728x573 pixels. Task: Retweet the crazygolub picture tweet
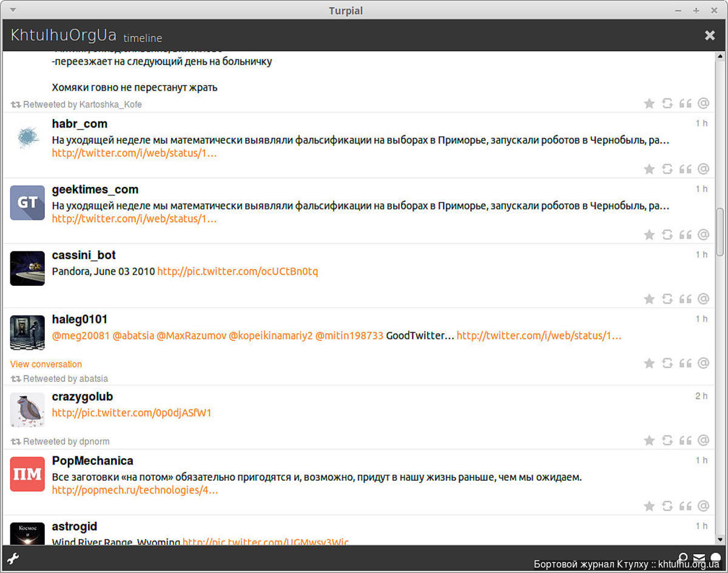(667, 440)
